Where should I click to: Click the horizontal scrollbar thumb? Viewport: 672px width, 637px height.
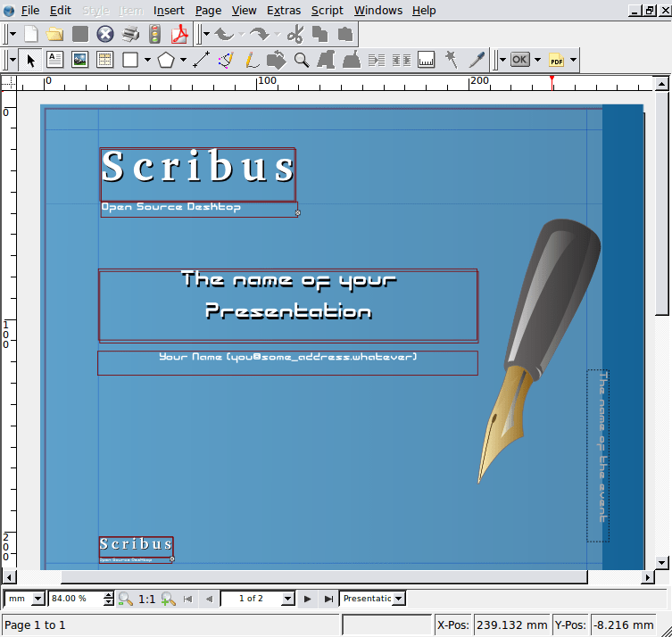pos(324,577)
